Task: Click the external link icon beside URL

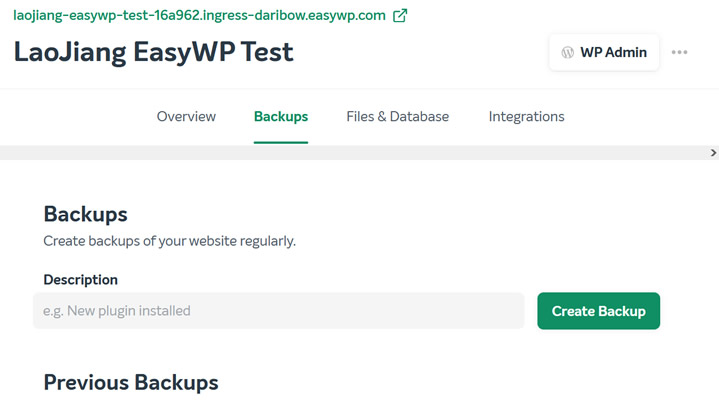Action: tap(400, 15)
